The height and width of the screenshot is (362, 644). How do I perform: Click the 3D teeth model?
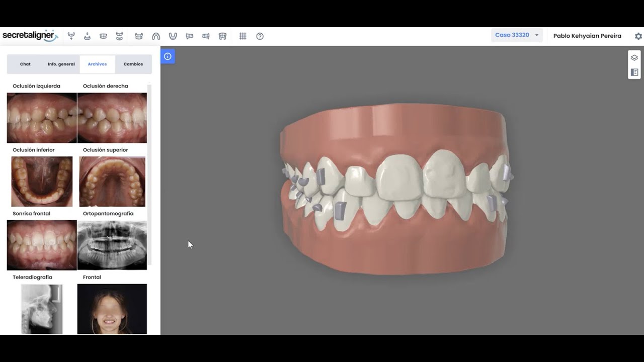[396, 189]
